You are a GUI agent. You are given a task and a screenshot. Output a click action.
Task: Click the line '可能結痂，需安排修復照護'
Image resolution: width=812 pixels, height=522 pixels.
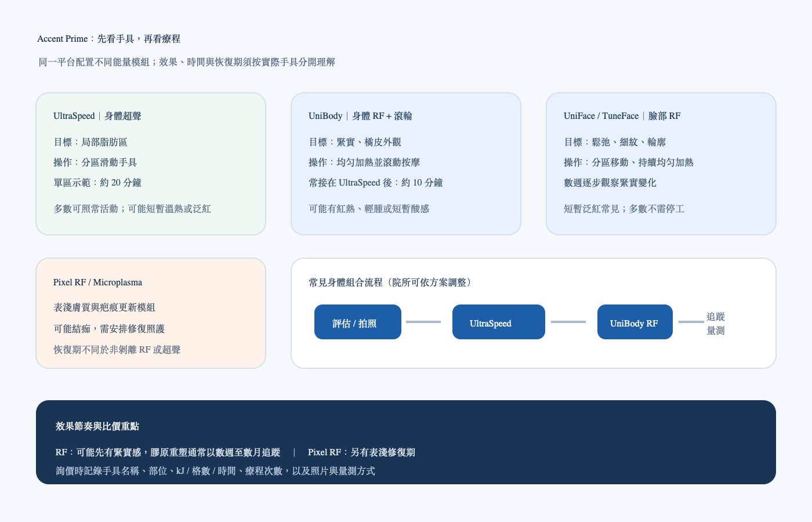tap(109, 329)
